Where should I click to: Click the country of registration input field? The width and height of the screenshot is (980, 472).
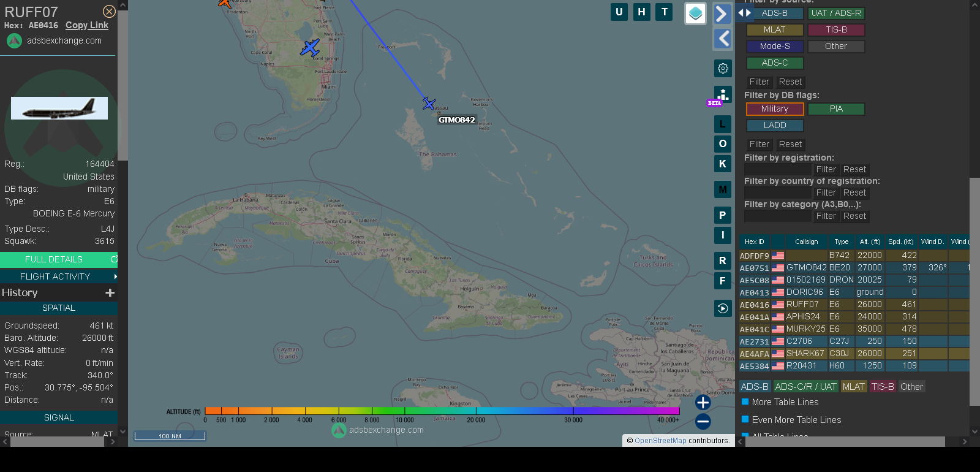778,192
